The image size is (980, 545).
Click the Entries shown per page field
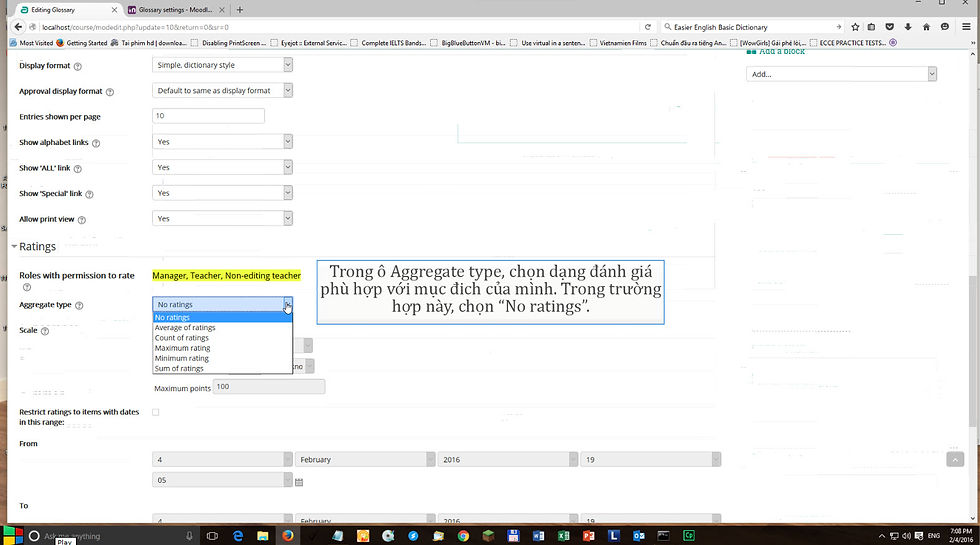208,116
